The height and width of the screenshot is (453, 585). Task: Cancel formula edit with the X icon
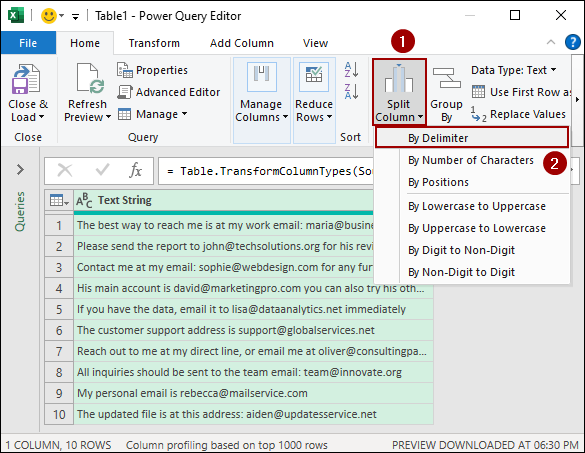[x=65, y=171]
